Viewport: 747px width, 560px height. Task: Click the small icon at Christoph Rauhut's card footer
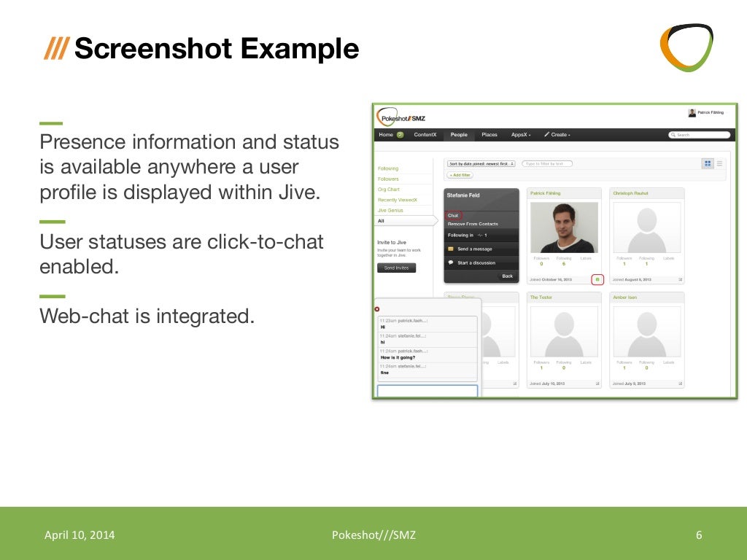[681, 279]
